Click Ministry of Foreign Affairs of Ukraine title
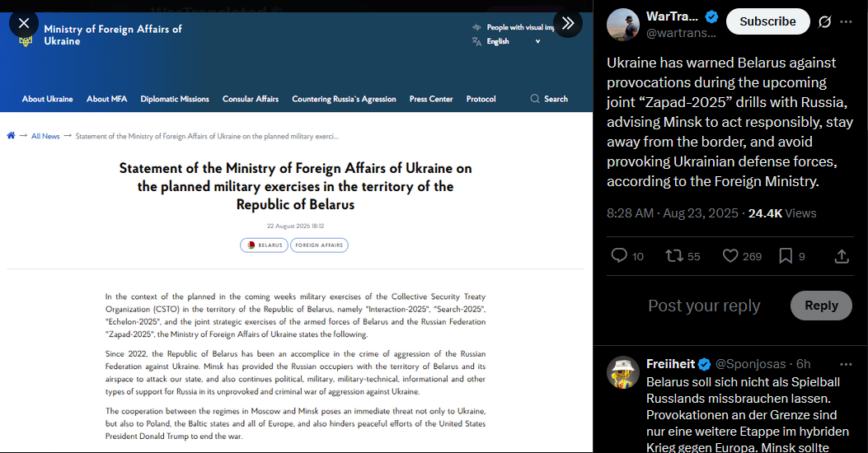The image size is (868, 453). click(113, 35)
